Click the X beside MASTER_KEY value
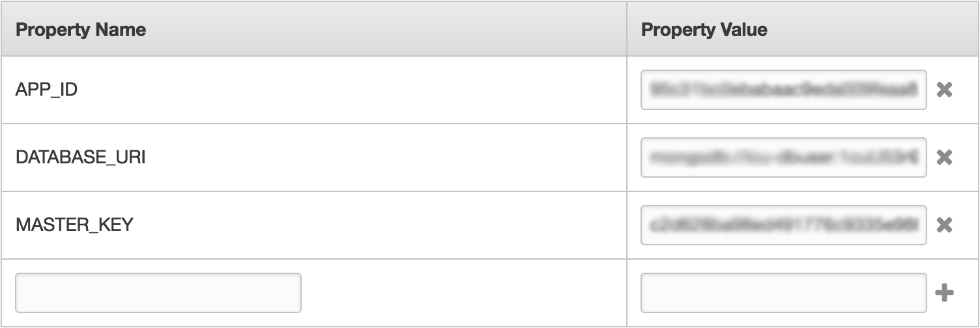The image size is (980, 328). (x=944, y=225)
